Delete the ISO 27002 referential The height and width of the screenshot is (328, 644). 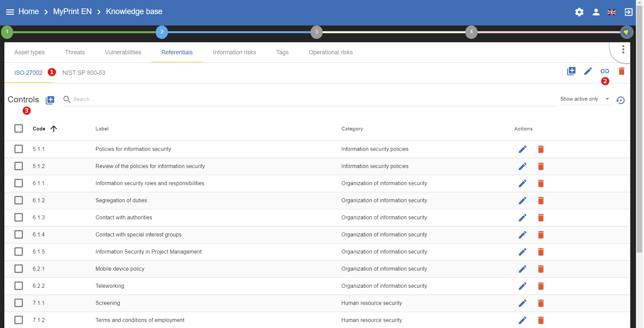[622, 71]
